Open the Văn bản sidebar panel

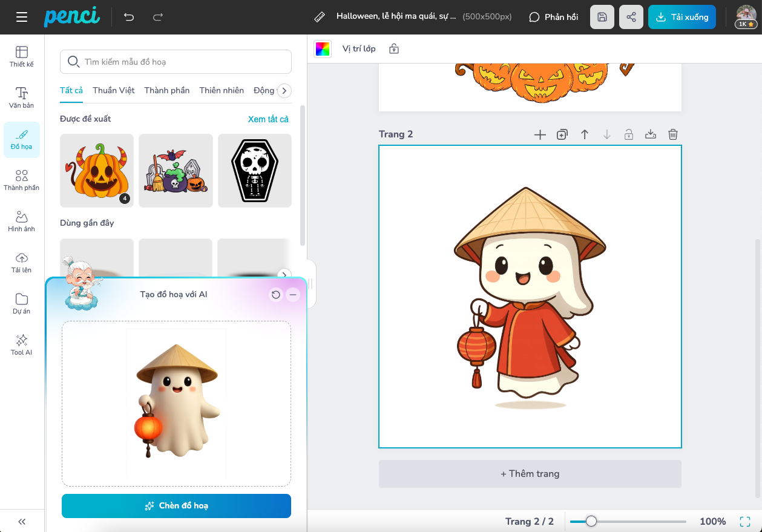click(22, 97)
